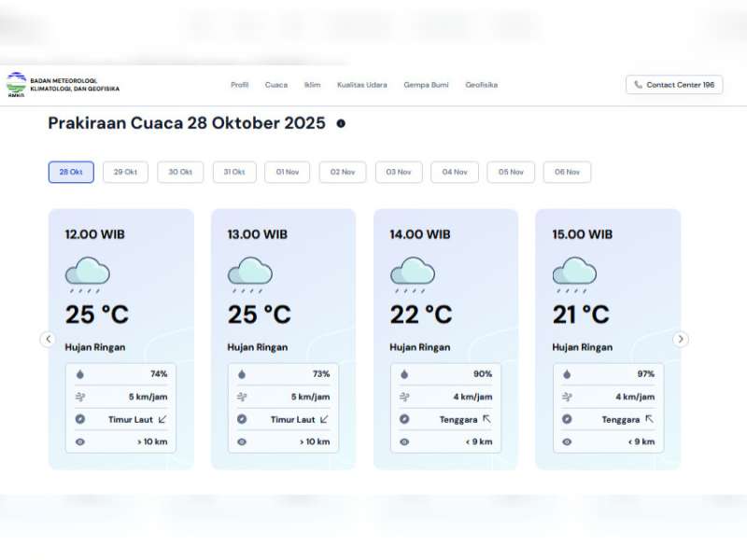Click the rain cloud icon for 12.00 WIB
The image size is (747, 560).
(87, 273)
